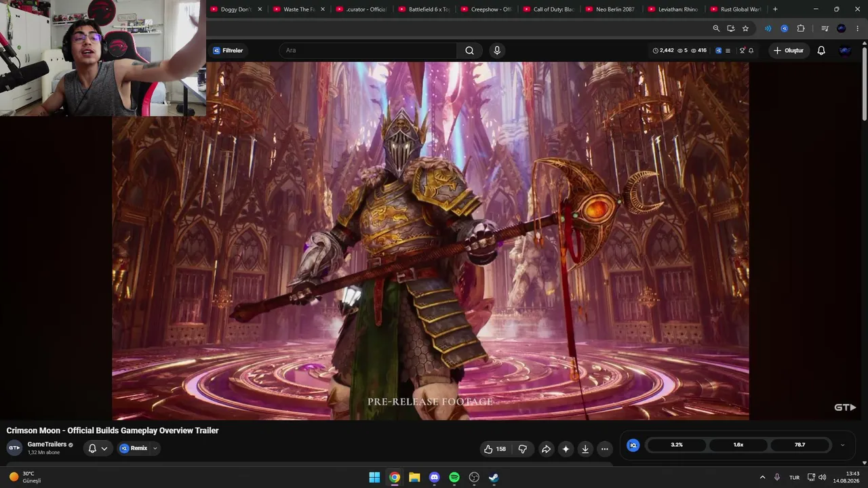Open the weather widget showing 30°C
The width and height of the screenshot is (868, 488).
click(25, 477)
